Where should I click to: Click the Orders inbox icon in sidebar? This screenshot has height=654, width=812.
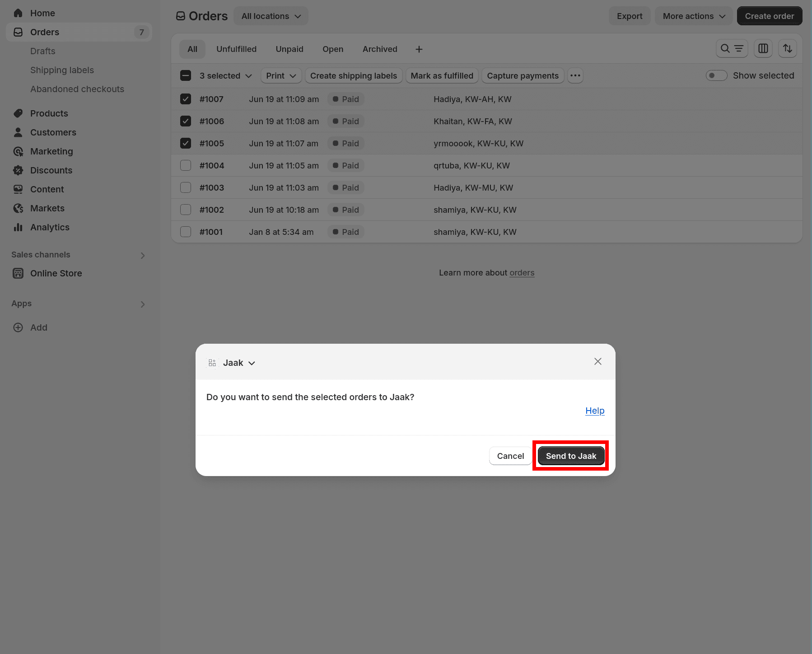[18, 32]
